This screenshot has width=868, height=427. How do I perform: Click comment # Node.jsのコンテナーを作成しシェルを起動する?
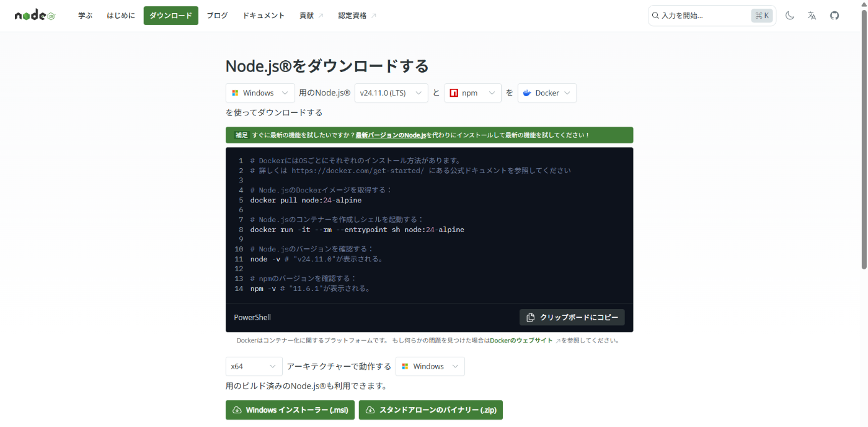pyautogui.click(x=337, y=220)
